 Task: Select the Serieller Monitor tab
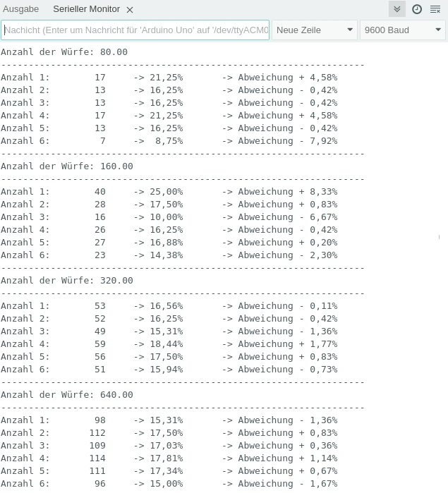pos(86,9)
